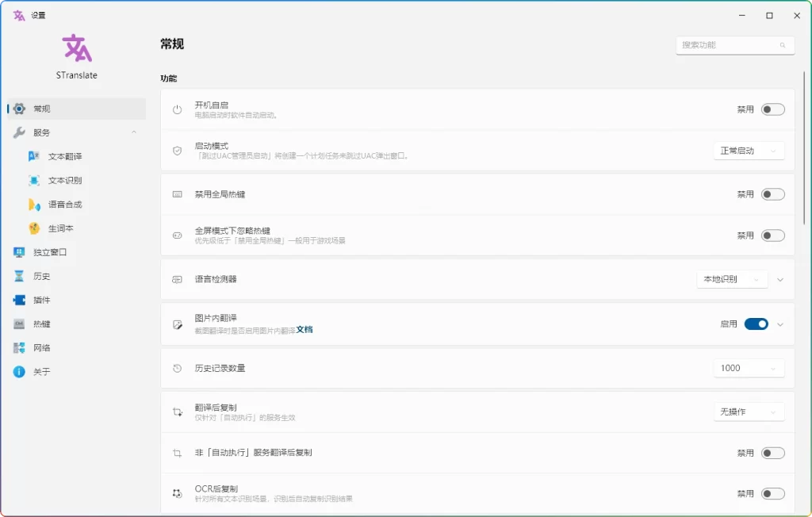Open the 启动模式 dropdown
This screenshot has width=812, height=517.
click(x=749, y=151)
